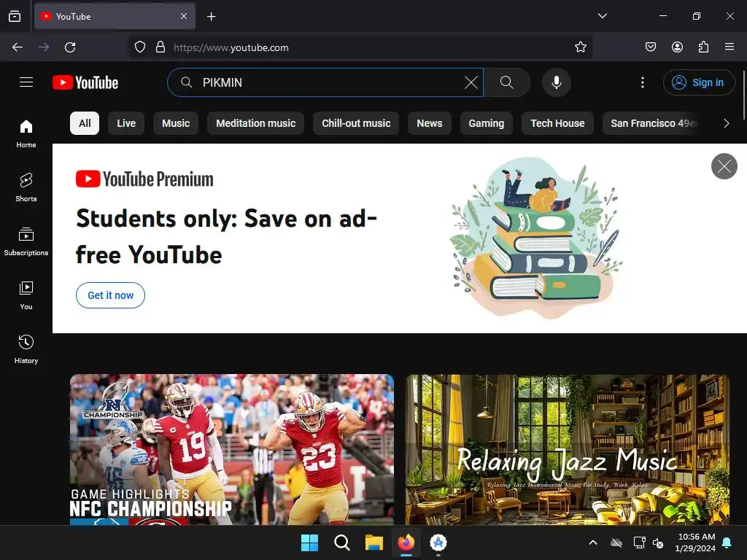Select the Gaming filter chip
Image resolution: width=747 pixels, height=560 pixels.
[x=487, y=123]
